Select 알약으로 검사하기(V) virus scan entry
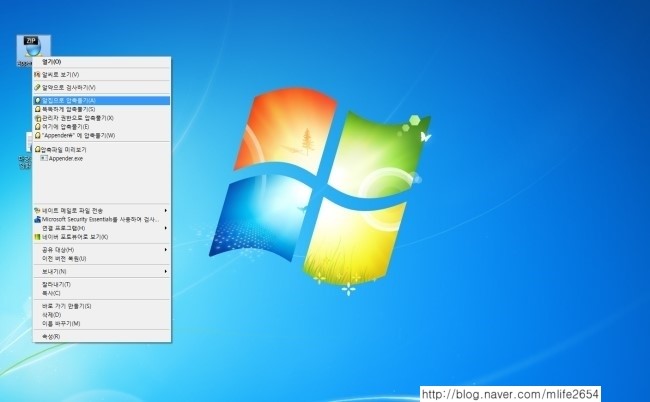 102,87
